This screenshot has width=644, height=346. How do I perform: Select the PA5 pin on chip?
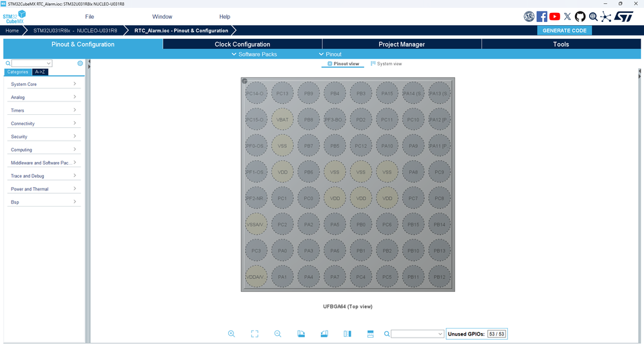point(335,225)
